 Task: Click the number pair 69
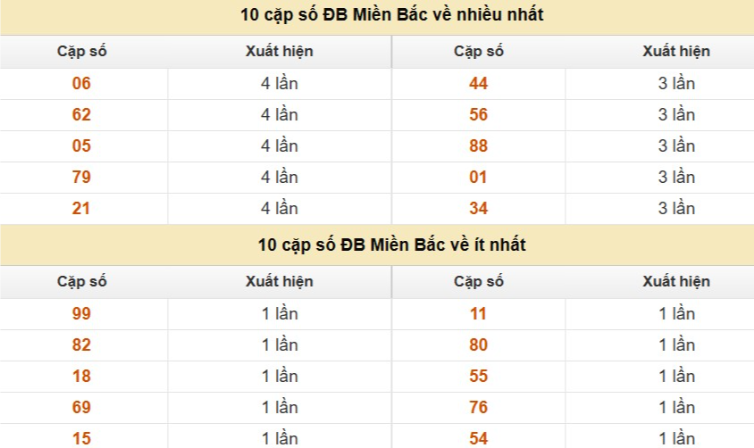coord(82,407)
